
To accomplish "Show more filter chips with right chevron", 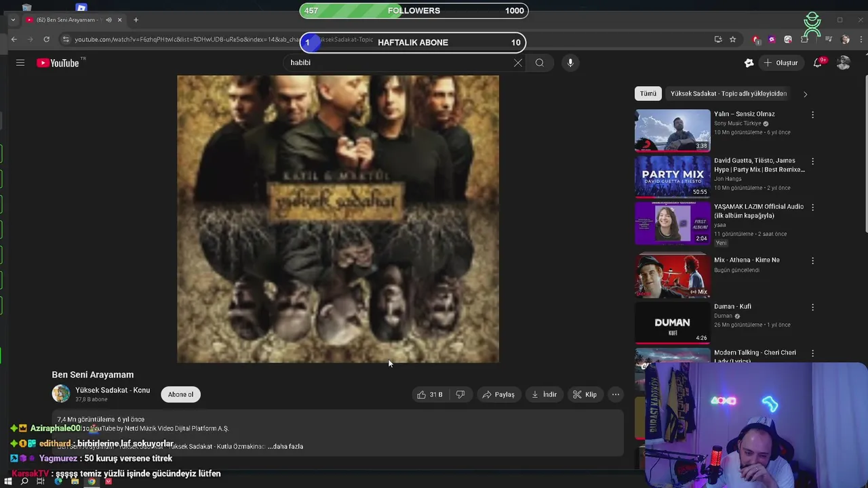I will click(805, 94).
